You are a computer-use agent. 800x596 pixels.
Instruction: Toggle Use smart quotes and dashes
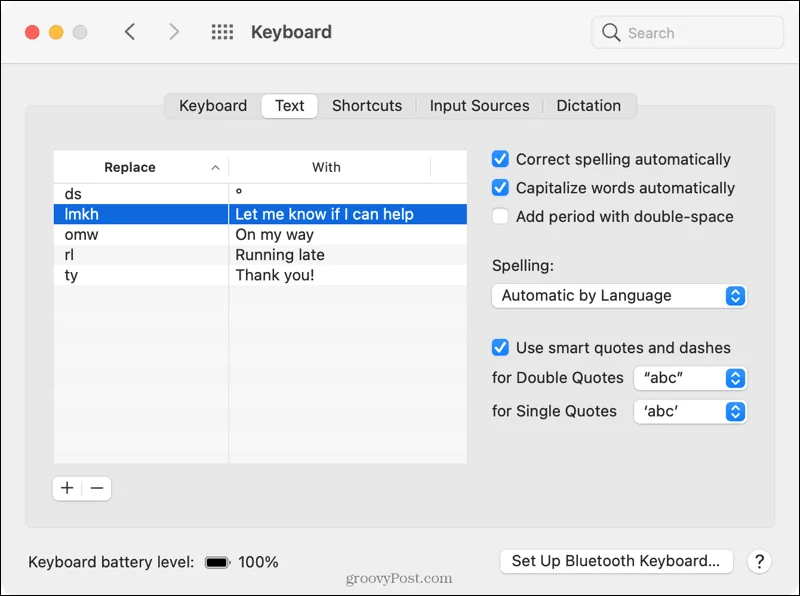coord(500,347)
